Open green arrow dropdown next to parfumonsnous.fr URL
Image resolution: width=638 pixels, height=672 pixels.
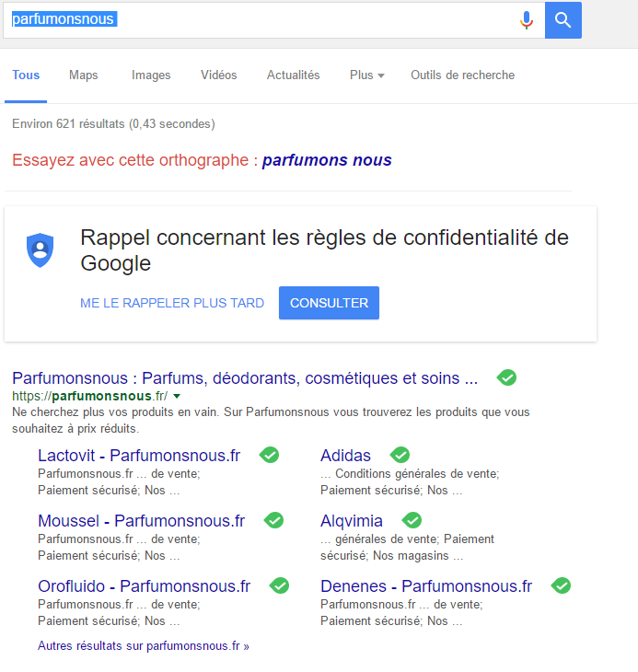pos(177,397)
